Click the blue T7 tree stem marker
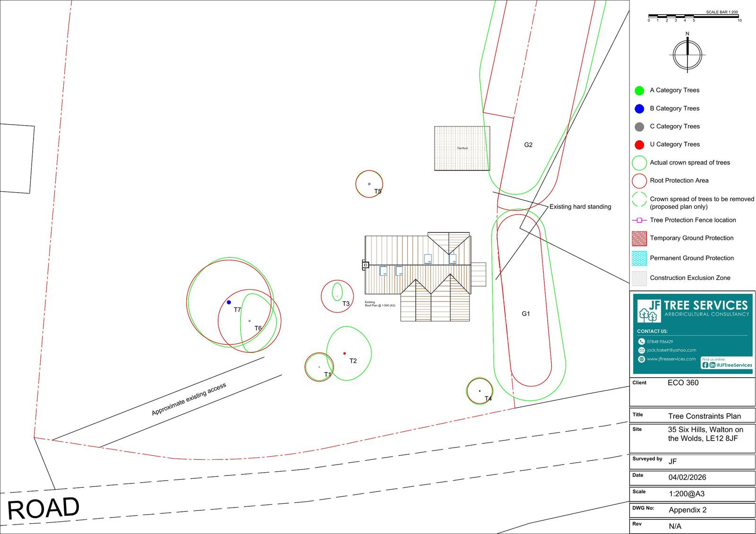Image resolution: width=756 pixels, height=534 pixels. [229, 302]
